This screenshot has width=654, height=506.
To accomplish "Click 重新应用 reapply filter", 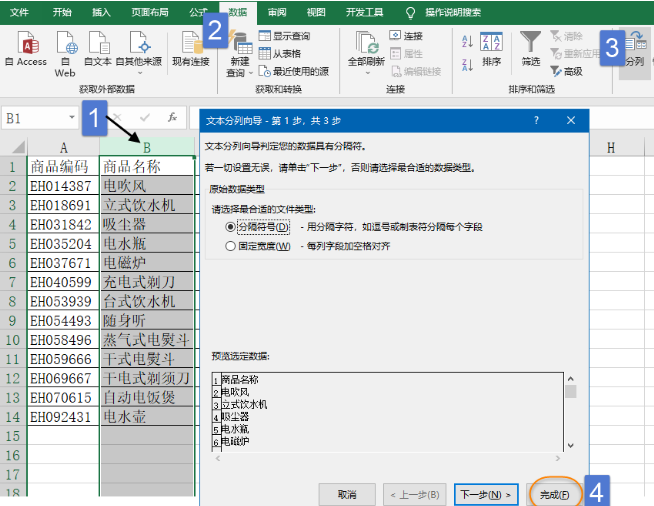I will [x=575, y=53].
